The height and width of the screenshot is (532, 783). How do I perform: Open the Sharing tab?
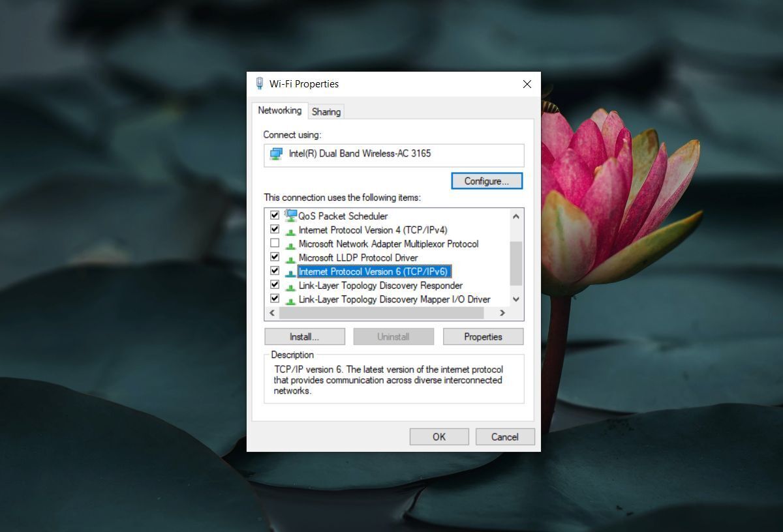[x=326, y=111]
